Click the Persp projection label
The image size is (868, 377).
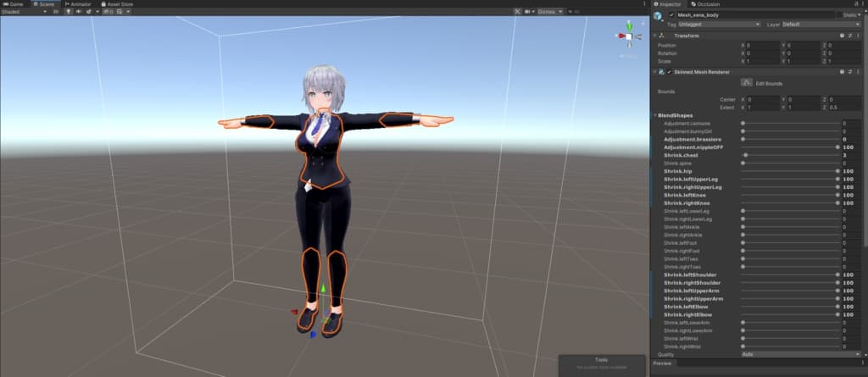pyautogui.click(x=627, y=56)
